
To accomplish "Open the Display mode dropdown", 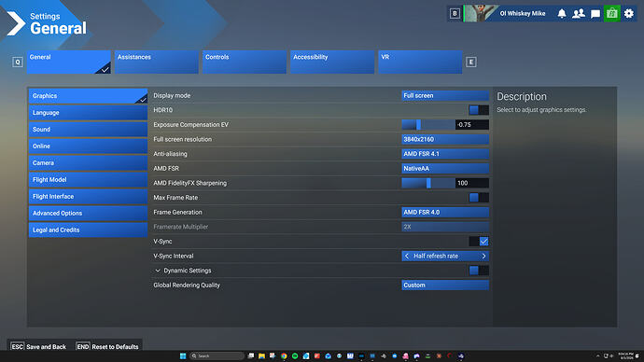I will [445, 95].
